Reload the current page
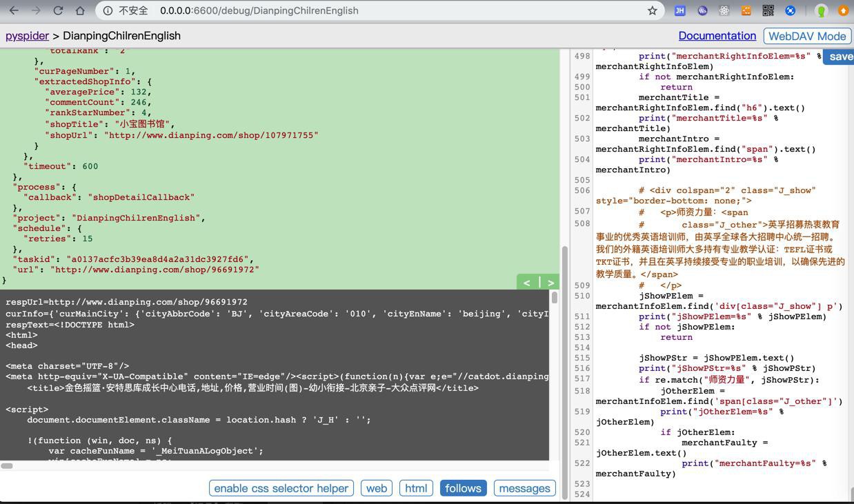This screenshot has height=504, width=854. 58,10
